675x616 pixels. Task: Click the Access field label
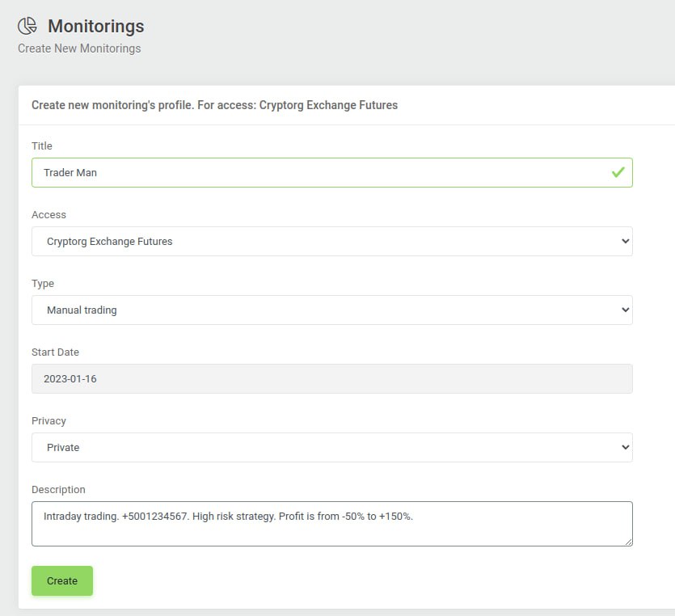point(49,215)
